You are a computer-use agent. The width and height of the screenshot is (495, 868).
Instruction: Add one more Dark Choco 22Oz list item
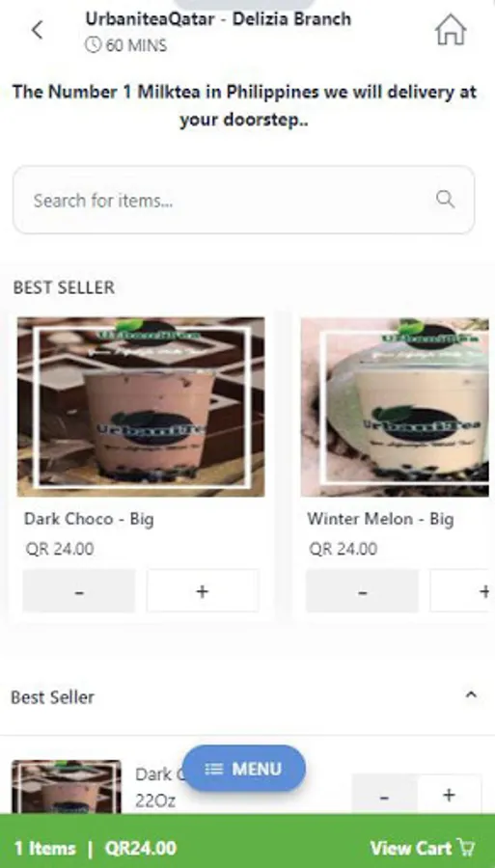click(449, 796)
